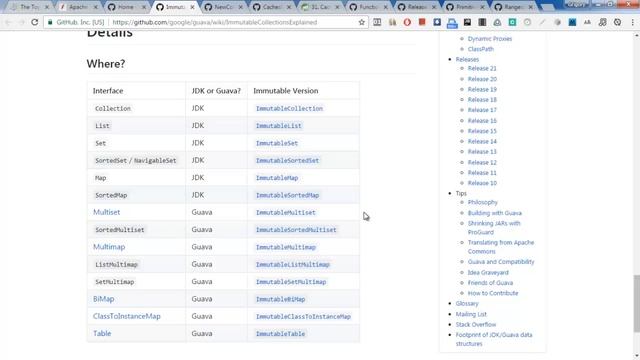This screenshot has height=360, width=640.
Task: Open the ImmutableListMultimap link
Action: [x=293, y=264]
